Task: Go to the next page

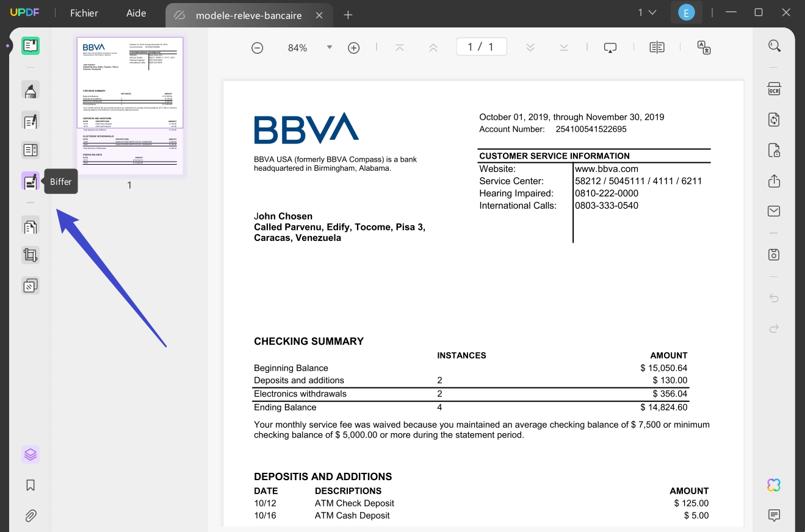Action: pos(530,48)
